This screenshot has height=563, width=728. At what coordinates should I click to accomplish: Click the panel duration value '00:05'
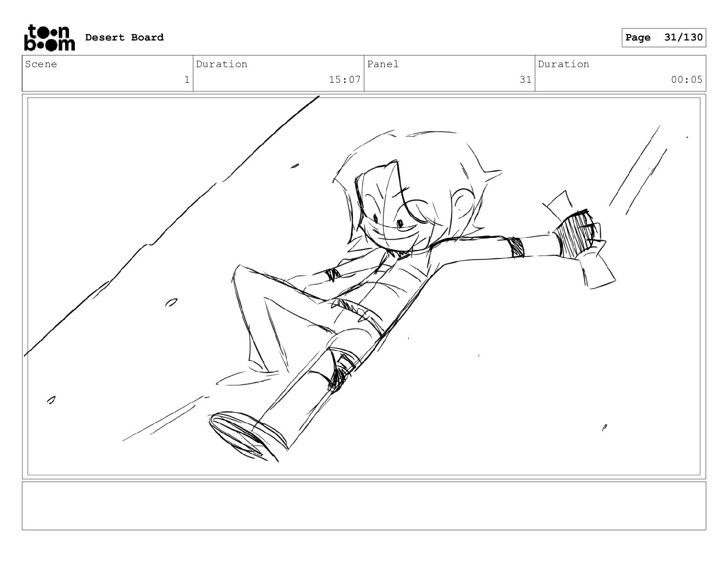[x=687, y=80]
